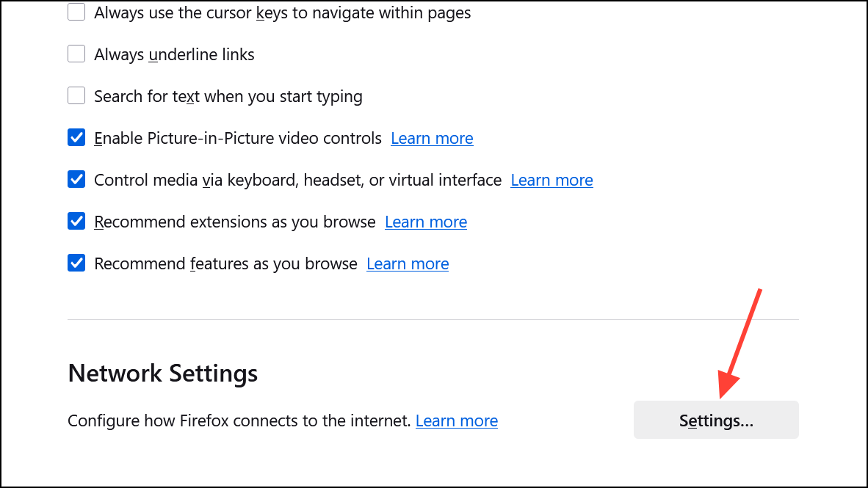This screenshot has height=488, width=868.
Task: Open Learn more about media control feature
Action: tap(551, 180)
